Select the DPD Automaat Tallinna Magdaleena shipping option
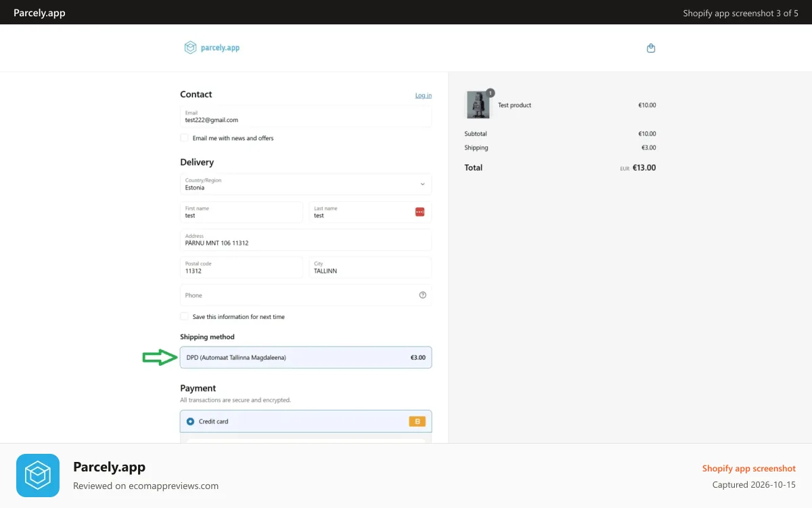The height and width of the screenshot is (508, 812). click(x=306, y=357)
